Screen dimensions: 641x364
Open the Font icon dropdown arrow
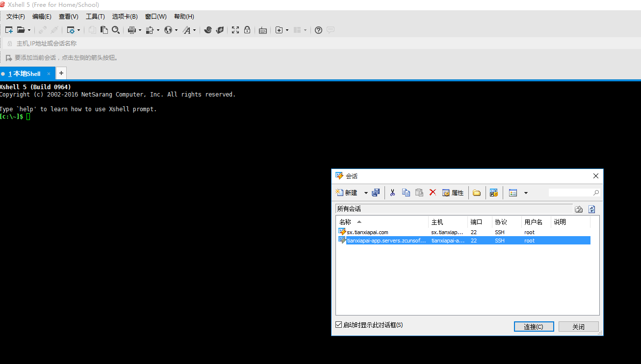[x=194, y=30]
